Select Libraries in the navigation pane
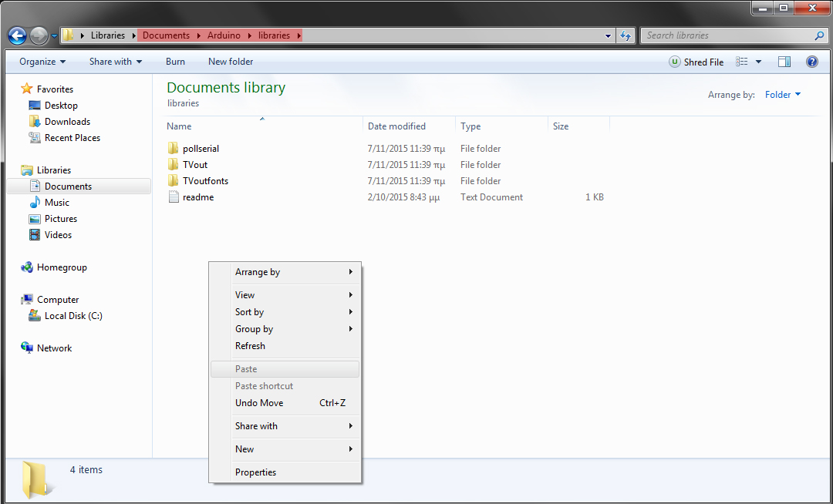Screen dimensions: 833x504 54,170
